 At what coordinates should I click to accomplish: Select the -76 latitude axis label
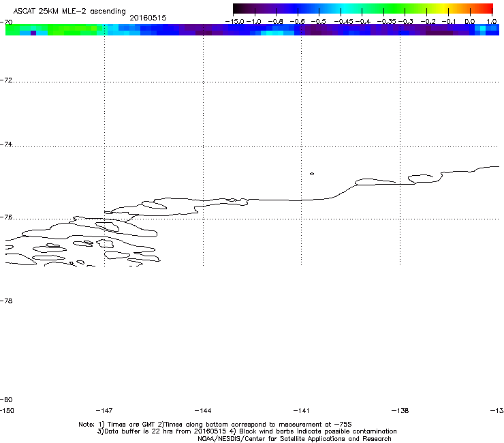(x=6, y=217)
